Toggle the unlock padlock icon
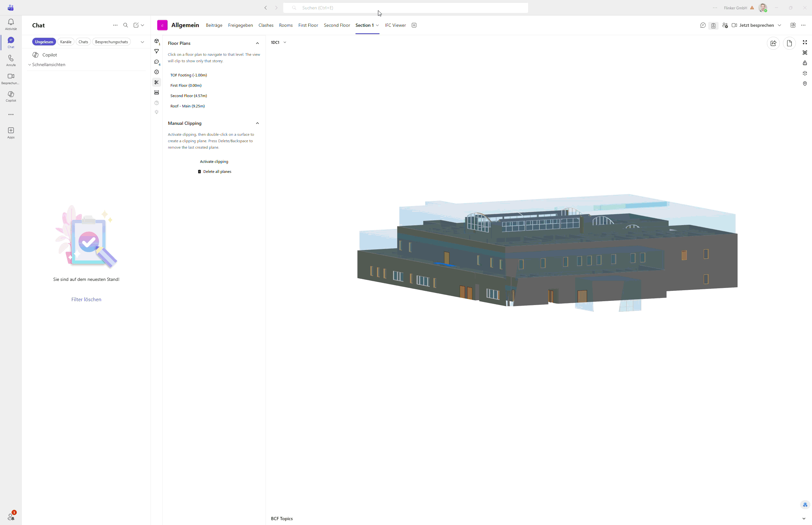 tap(805, 63)
